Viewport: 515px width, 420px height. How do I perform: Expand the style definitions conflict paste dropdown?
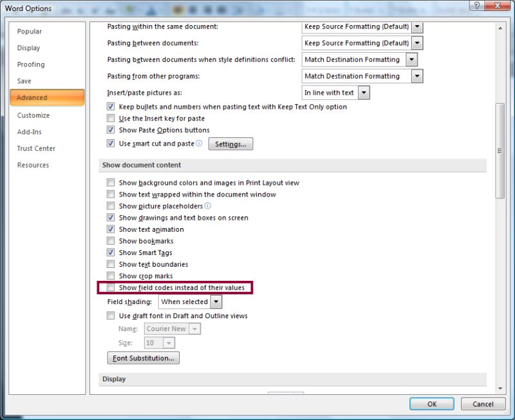411,59
